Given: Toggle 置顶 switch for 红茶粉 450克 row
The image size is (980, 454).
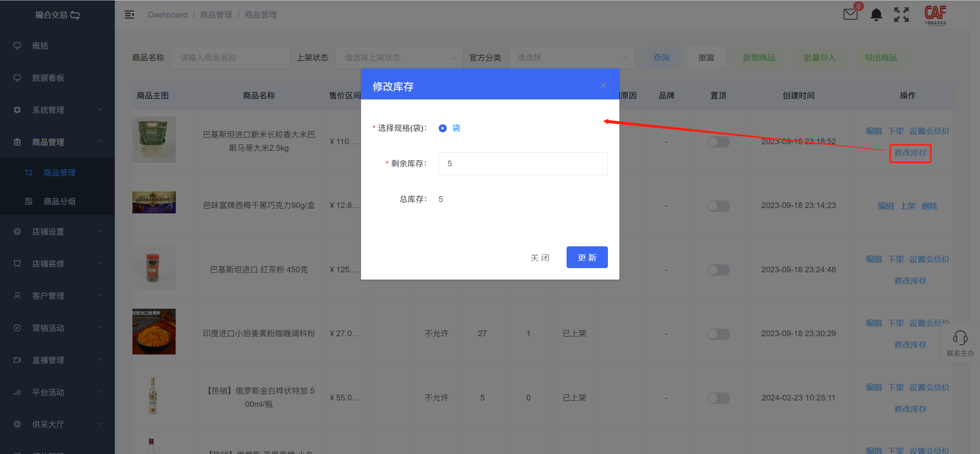Looking at the screenshot, I should [718, 270].
